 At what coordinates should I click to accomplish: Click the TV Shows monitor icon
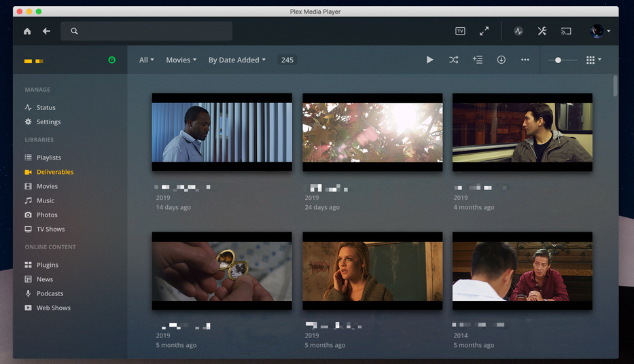(x=28, y=229)
